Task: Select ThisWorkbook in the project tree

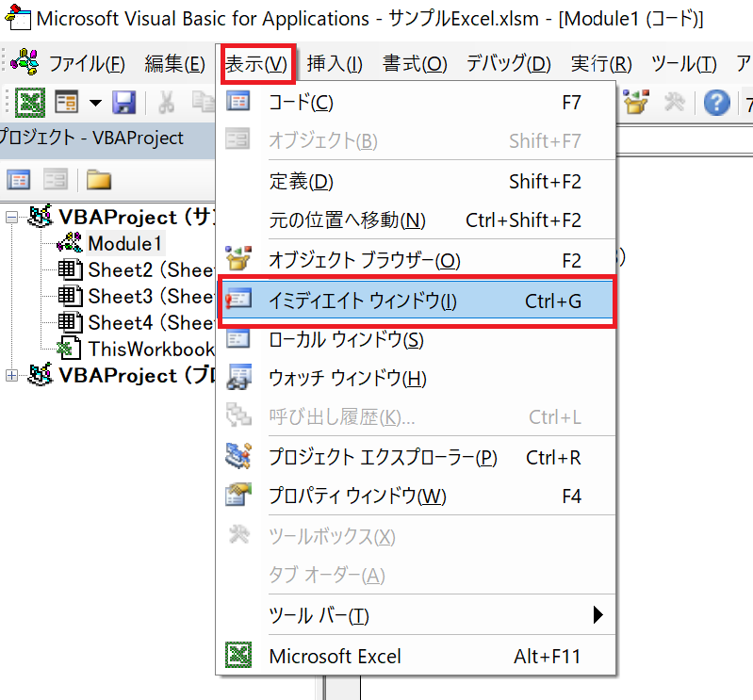Action: pos(151,349)
